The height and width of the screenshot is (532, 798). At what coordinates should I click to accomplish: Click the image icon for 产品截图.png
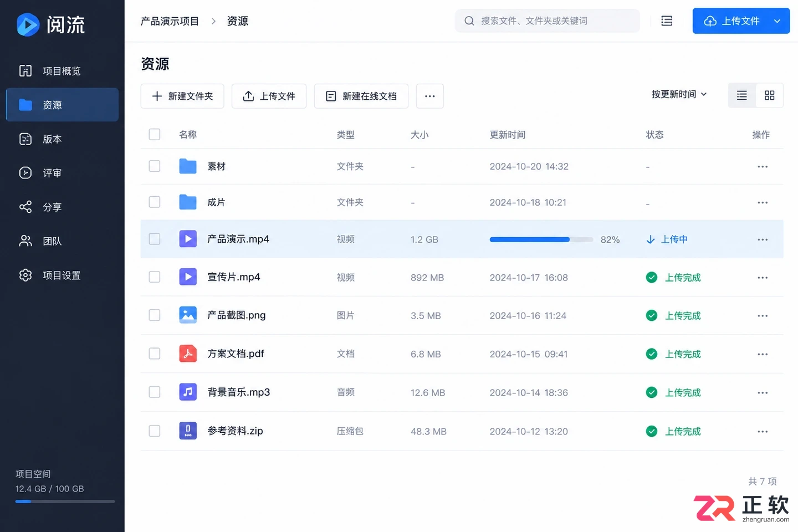[188, 315]
